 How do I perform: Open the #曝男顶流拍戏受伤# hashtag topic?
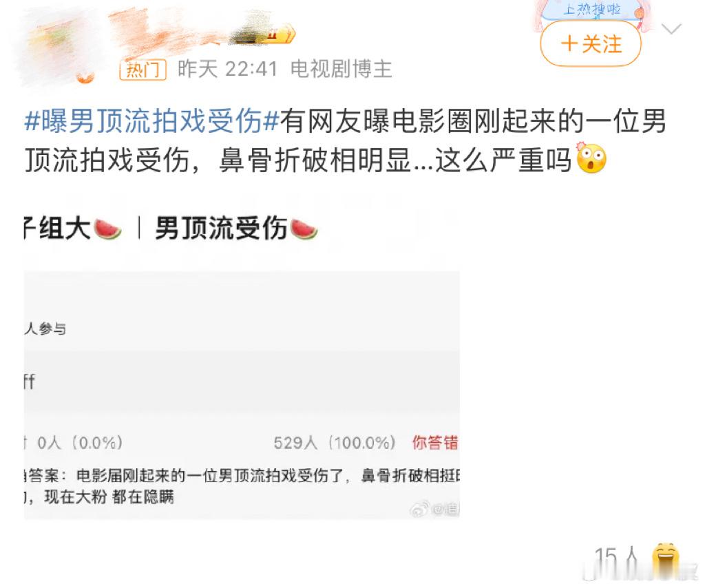152,121
